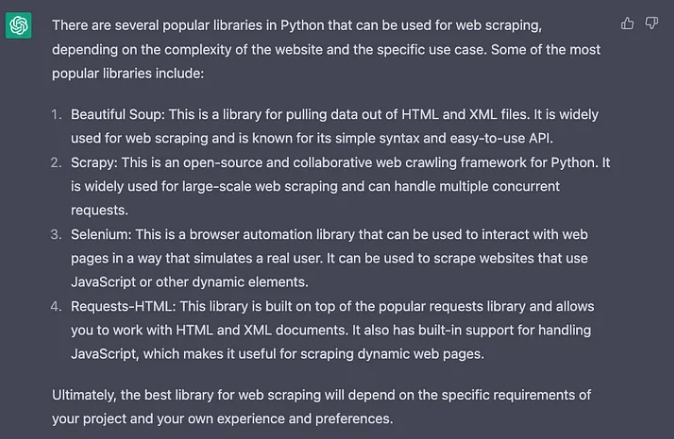Click the "Scrapy" library name

(93, 162)
